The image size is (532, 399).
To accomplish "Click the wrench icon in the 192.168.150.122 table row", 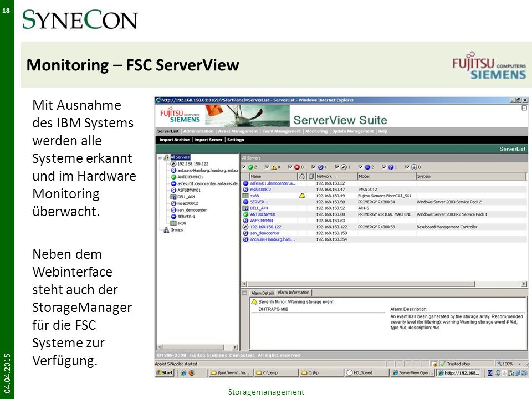I will (245, 227).
